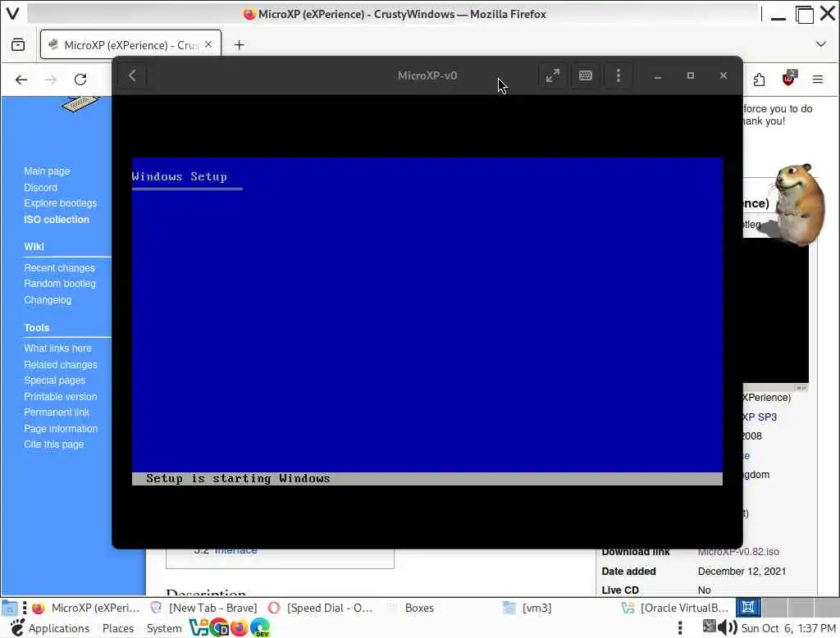Click the Windows Setup screen in the VM
This screenshot has height=638, width=840.
tap(427, 321)
